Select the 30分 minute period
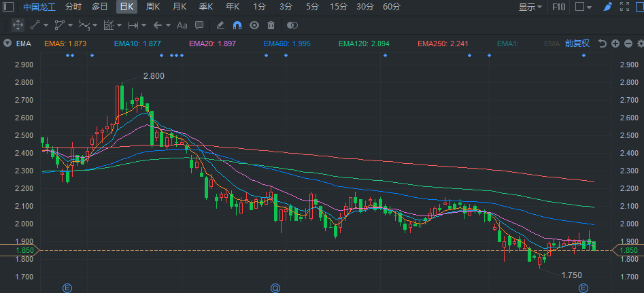 [x=365, y=7]
